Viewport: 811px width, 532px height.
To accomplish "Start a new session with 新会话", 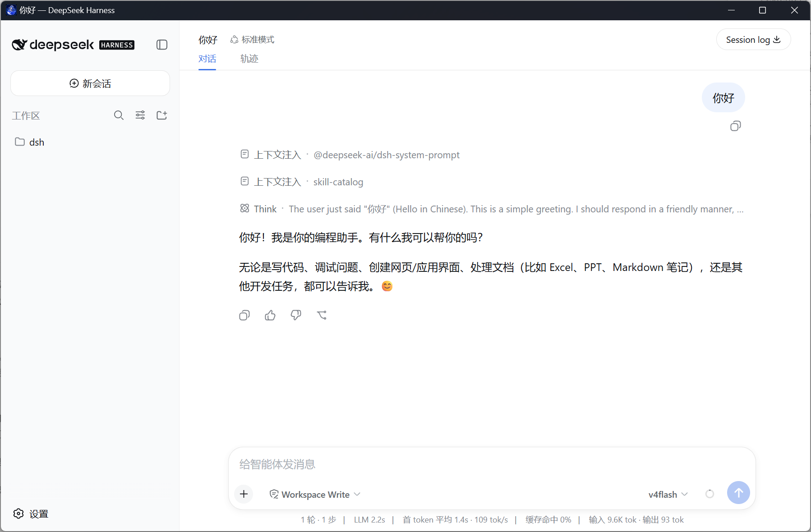I will pos(90,83).
